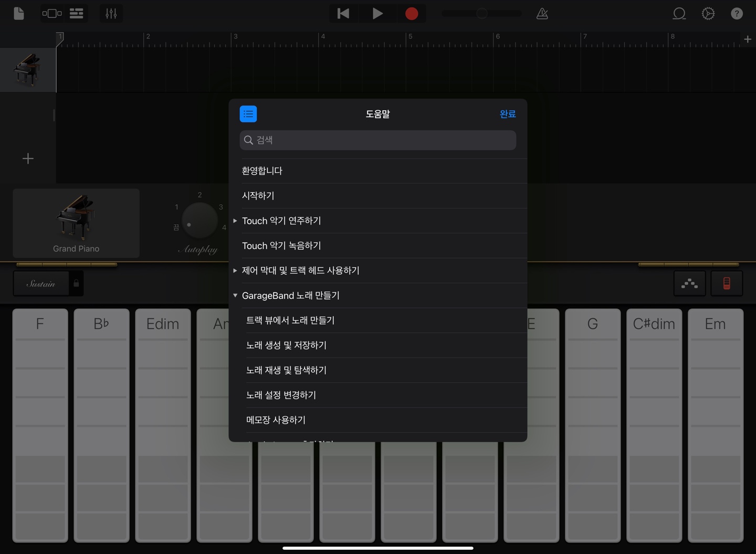The height and width of the screenshot is (554, 756).
Task: Turn the Autoplay knob
Action: click(199, 220)
